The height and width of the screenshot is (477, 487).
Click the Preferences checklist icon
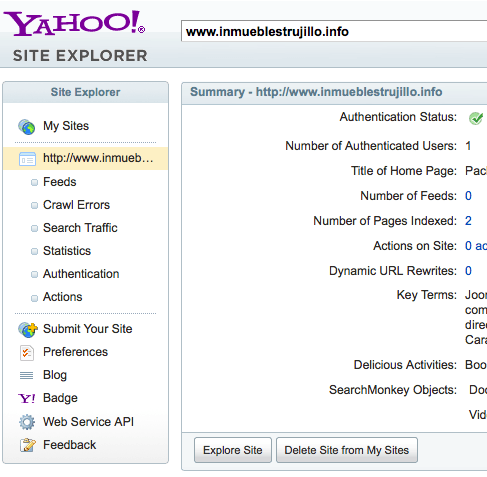coord(27,353)
